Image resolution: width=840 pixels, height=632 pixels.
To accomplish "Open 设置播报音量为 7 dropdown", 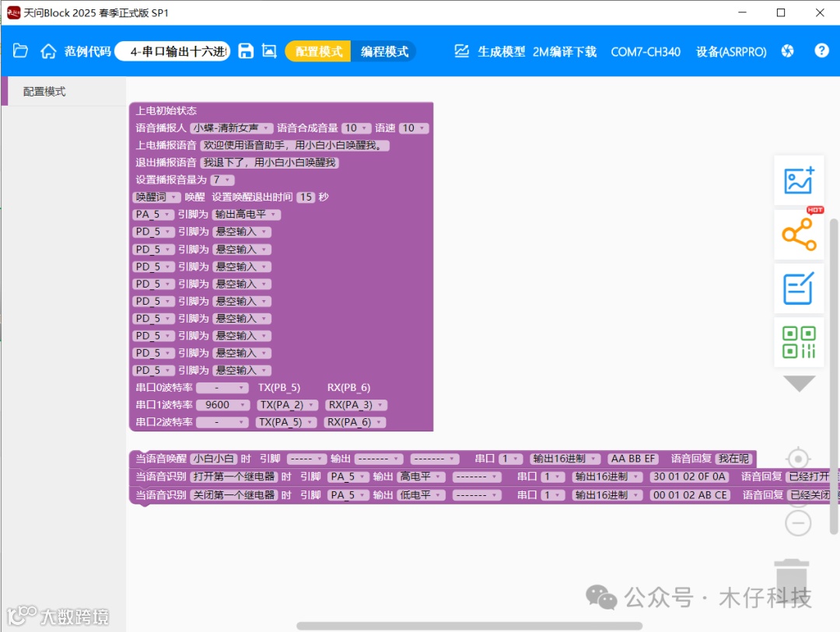I will pyautogui.click(x=222, y=180).
